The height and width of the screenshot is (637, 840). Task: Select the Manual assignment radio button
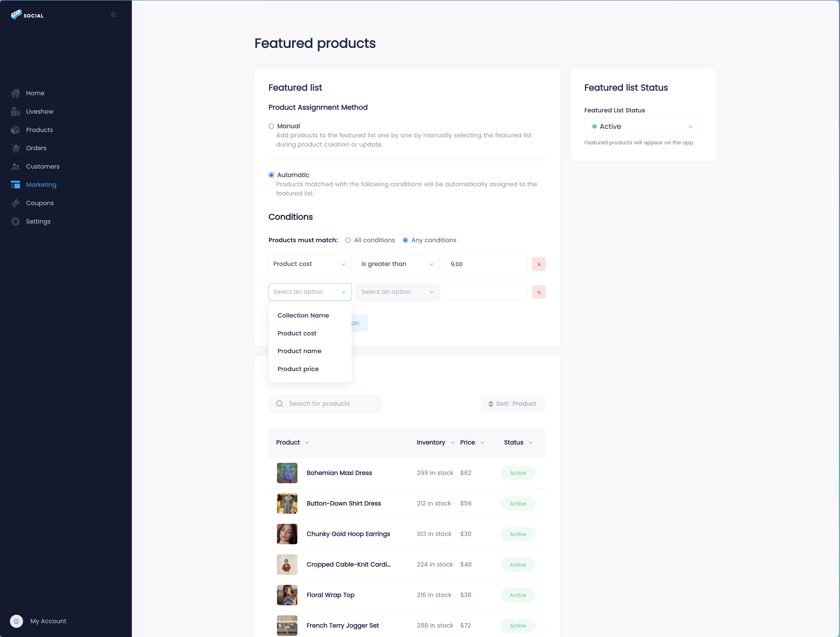pyautogui.click(x=271, y=126)
